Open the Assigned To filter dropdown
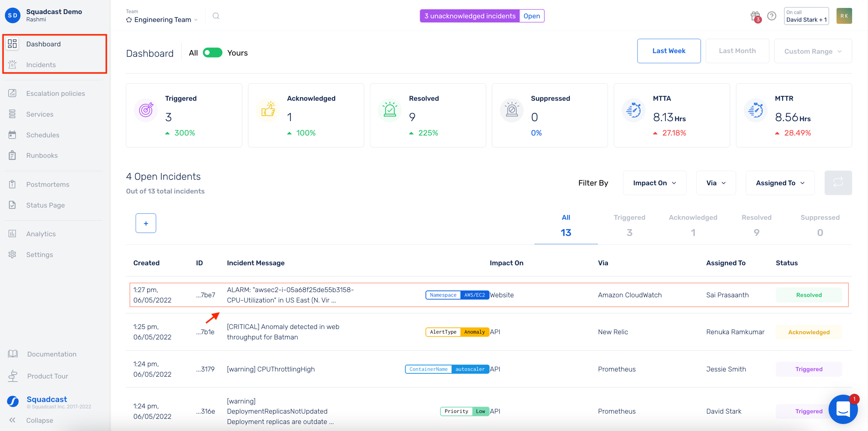This screenshot has width=868, height=431. (780, 183)
